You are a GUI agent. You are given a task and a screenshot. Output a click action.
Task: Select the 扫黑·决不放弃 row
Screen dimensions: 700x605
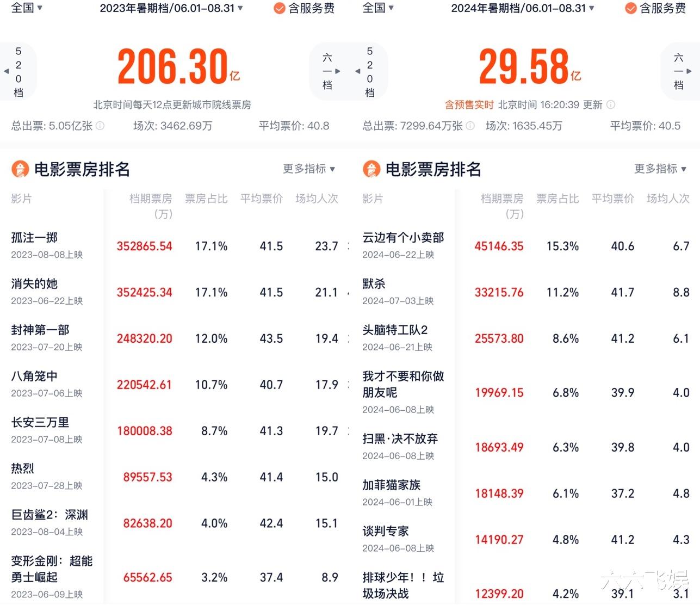coord(525,447)
